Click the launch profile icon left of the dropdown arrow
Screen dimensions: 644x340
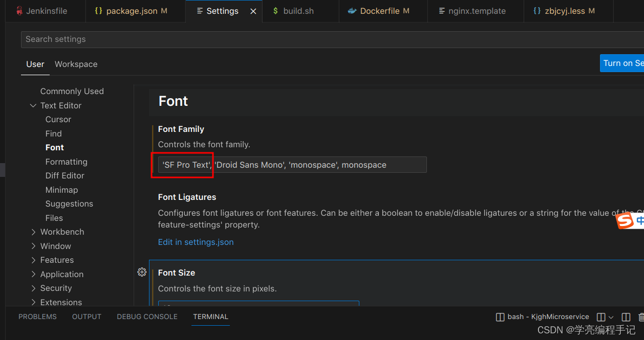(x=602, y=317)
